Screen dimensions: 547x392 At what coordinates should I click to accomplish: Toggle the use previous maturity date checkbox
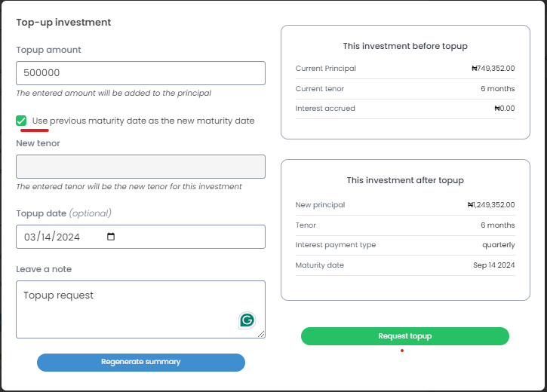pos(21,121)
